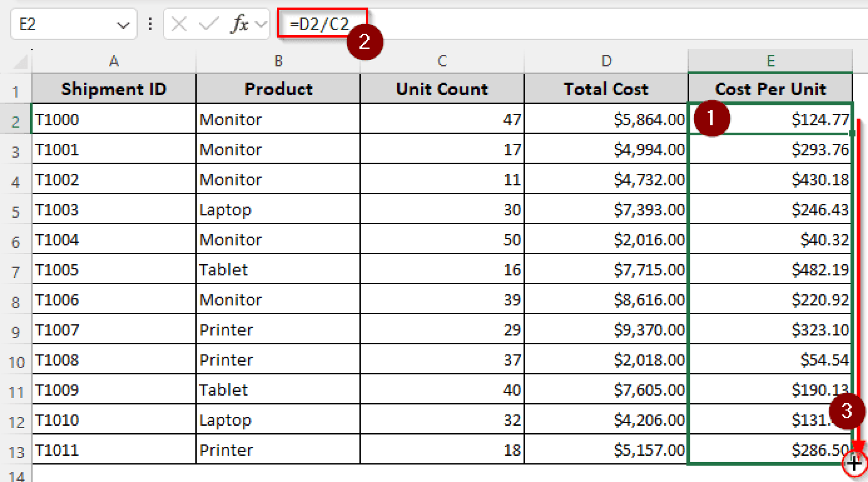Select the Cost Per Unit header cell
868x482 pixels.
click(769, 89)
